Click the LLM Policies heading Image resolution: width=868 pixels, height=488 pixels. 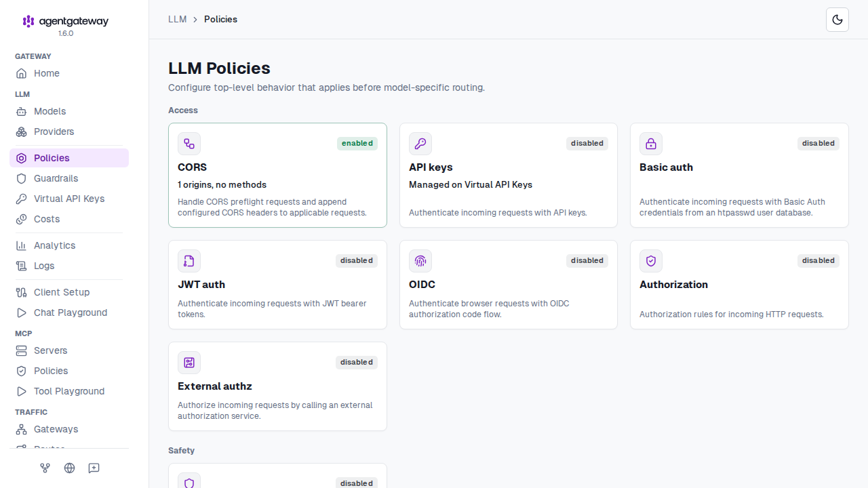coord(219,68)
